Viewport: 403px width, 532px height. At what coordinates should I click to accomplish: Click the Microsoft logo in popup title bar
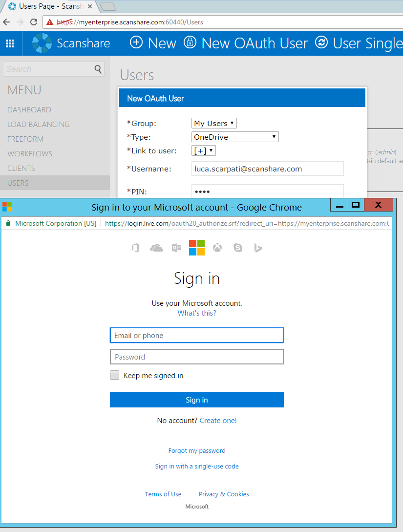coord(7,207)
